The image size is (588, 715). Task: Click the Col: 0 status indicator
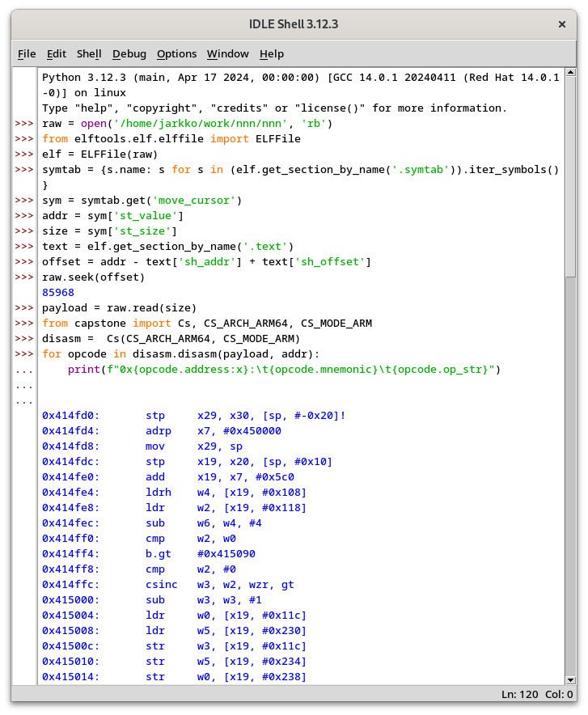559,694
